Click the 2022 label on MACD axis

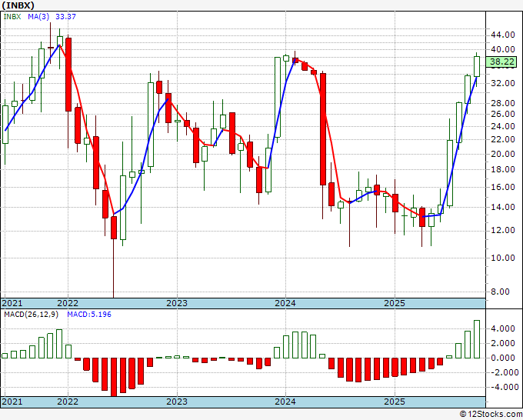[68, 402]
